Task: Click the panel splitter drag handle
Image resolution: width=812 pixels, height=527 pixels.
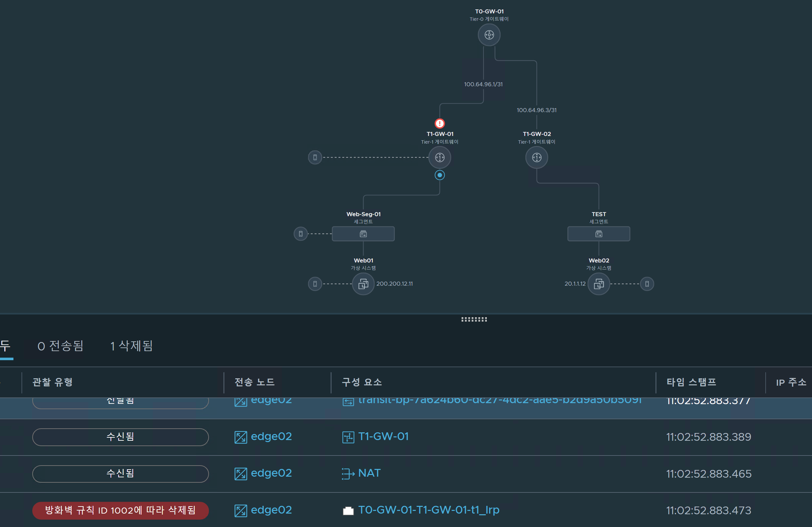Action: (474, 320)
